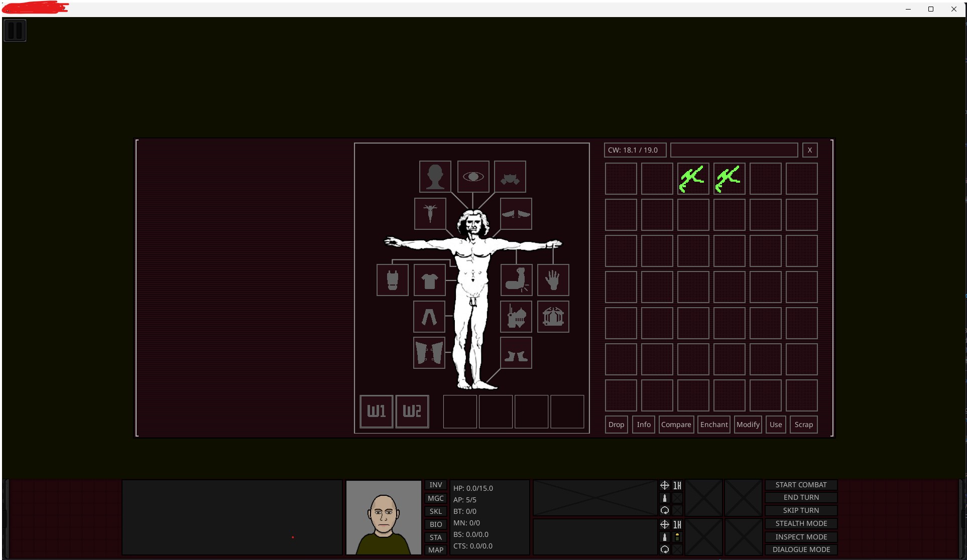Click the W2 weapon slot
This screenshot has width=967, height=560.
click(x=412, y=411)
